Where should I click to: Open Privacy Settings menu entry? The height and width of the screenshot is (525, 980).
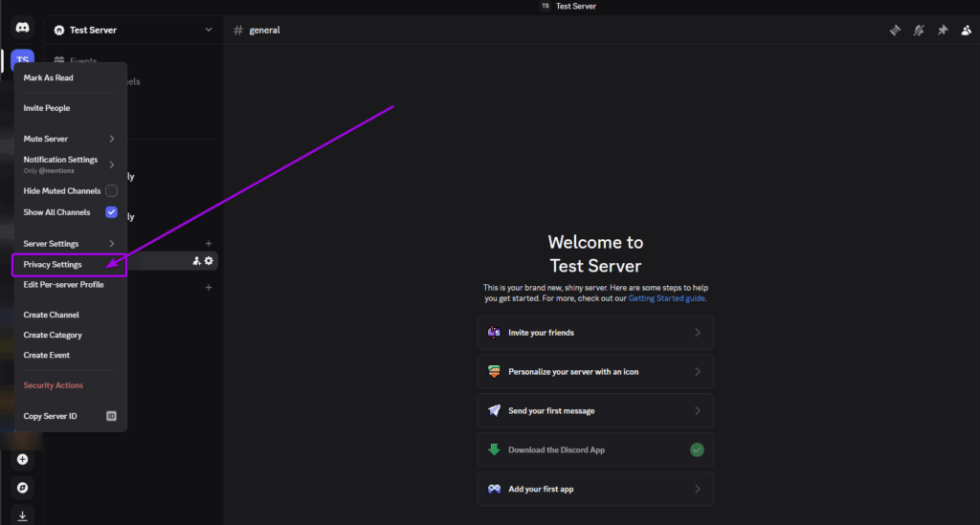(x=69, y=265)
